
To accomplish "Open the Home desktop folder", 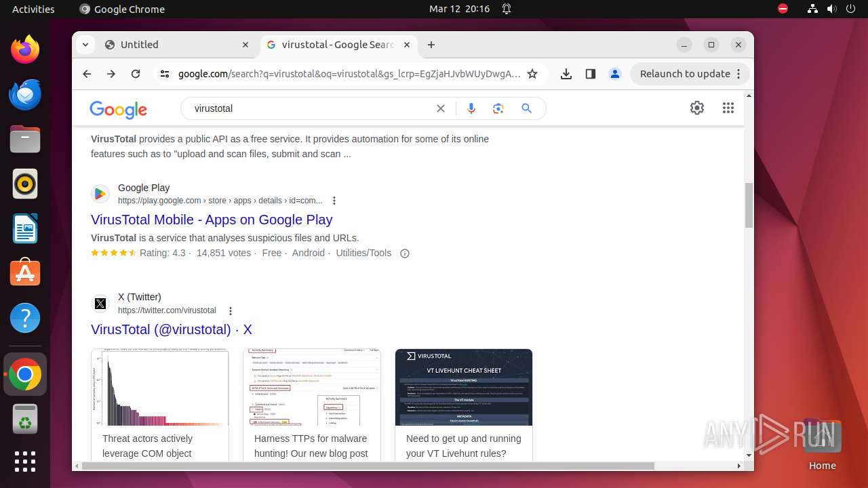I will point(822,444).
